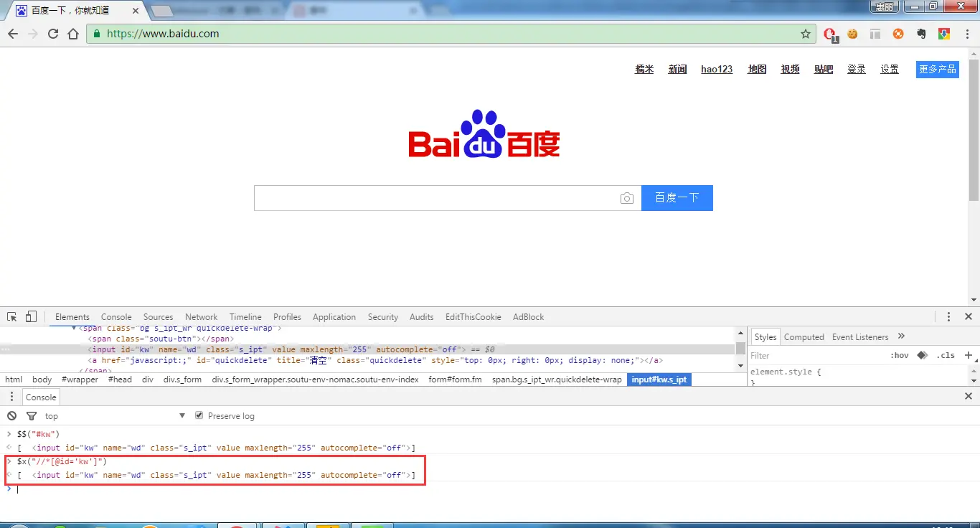This screenshot has width=980, height=528.
Task: Switch to the Computed styles tab
Action: [804, 337]
